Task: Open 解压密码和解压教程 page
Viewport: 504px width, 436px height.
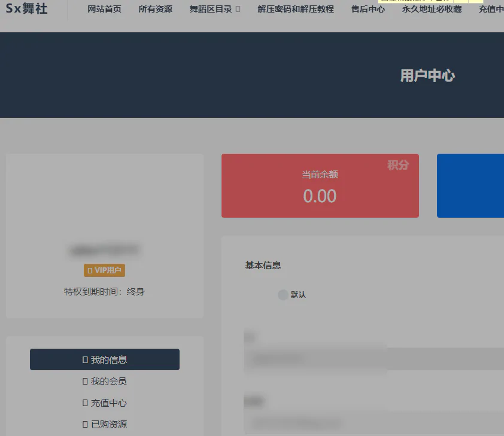Action: point(296,9)
